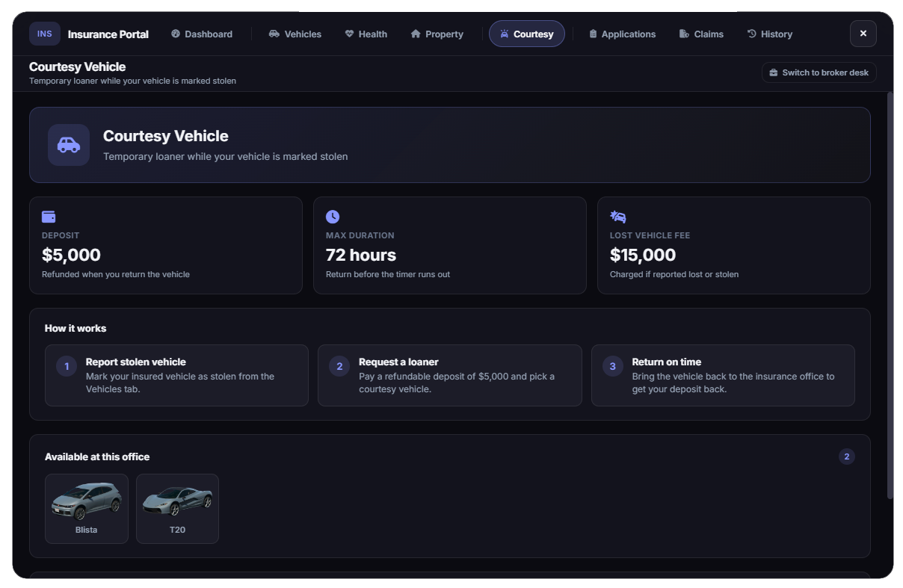Click the briefcase icon in broker desk button

pyautogui.click(x=774, y=72)
